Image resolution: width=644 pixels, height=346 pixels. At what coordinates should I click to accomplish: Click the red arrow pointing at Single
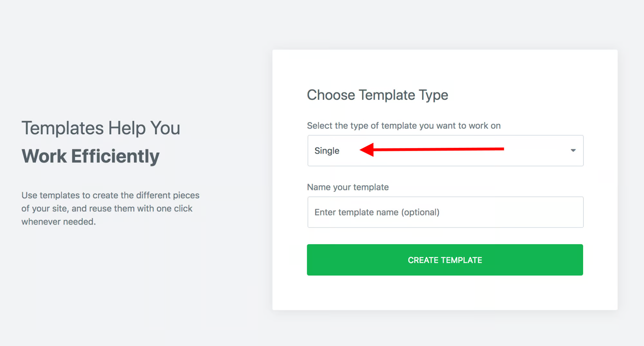point(432,149)
